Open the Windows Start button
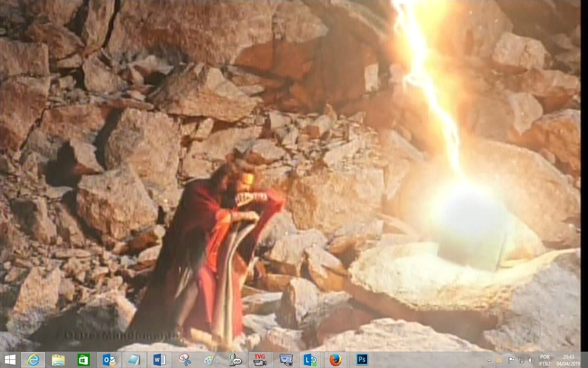Image resolution: width=588 pixels, height=368 pixels. [x=10, y=360]
